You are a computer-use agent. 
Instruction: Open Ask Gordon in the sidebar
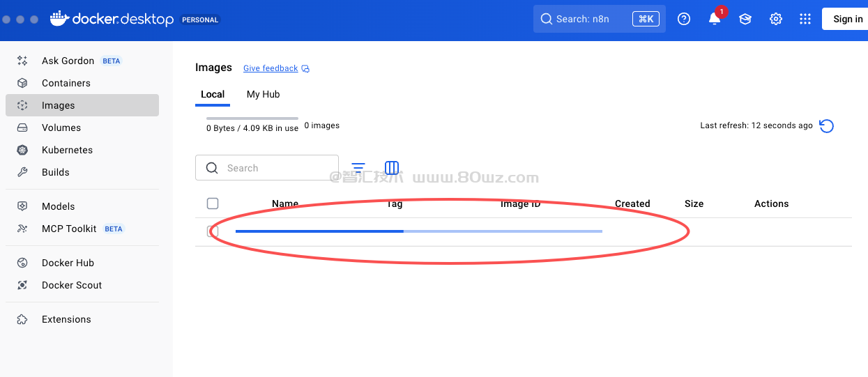click(x=68, y=61)
